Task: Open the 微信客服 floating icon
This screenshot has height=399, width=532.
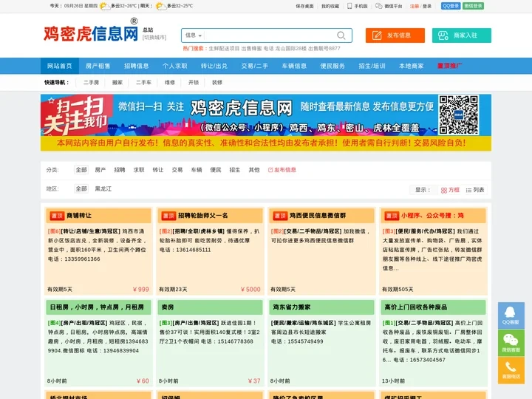Action: coord(511,343)
